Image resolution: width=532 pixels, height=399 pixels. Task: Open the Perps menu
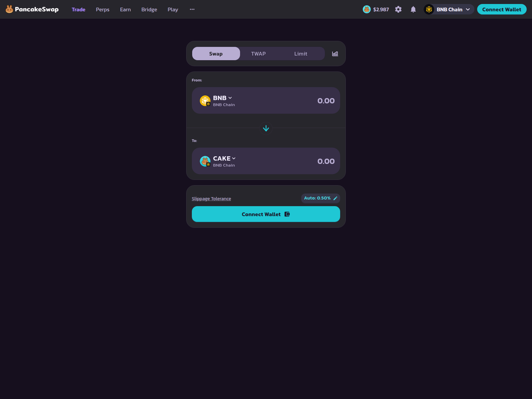pyautogui.click(x=103, y=10)
